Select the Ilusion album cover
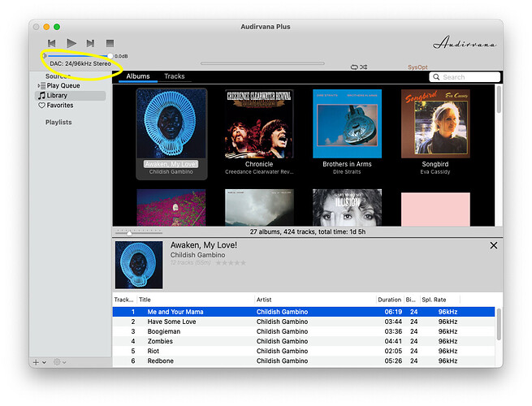The width and height of the screenshot is (532, 406). pyautogui.click(x=347, y=208)
